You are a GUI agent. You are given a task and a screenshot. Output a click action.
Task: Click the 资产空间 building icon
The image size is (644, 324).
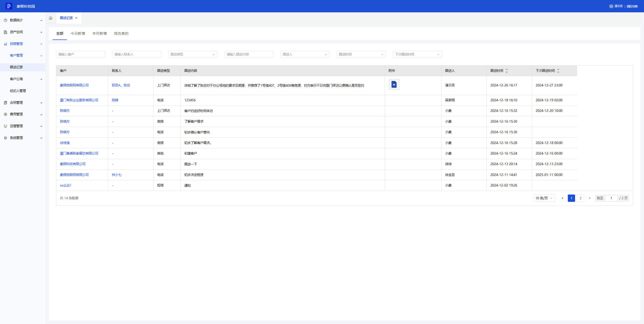(5, 32)
